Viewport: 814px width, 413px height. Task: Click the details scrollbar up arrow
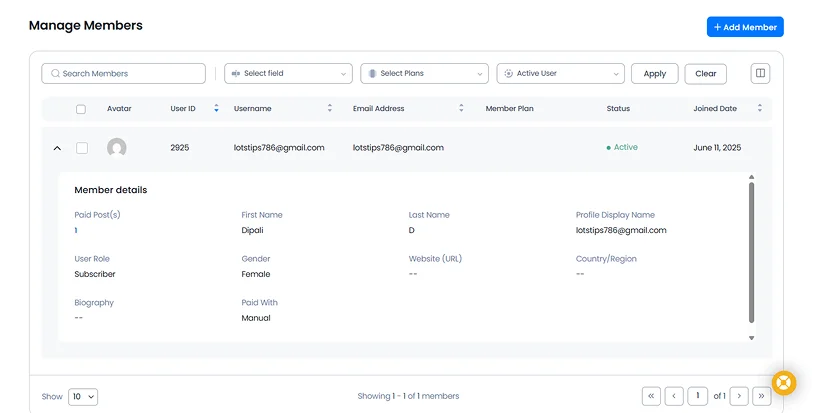click(751, 177)
